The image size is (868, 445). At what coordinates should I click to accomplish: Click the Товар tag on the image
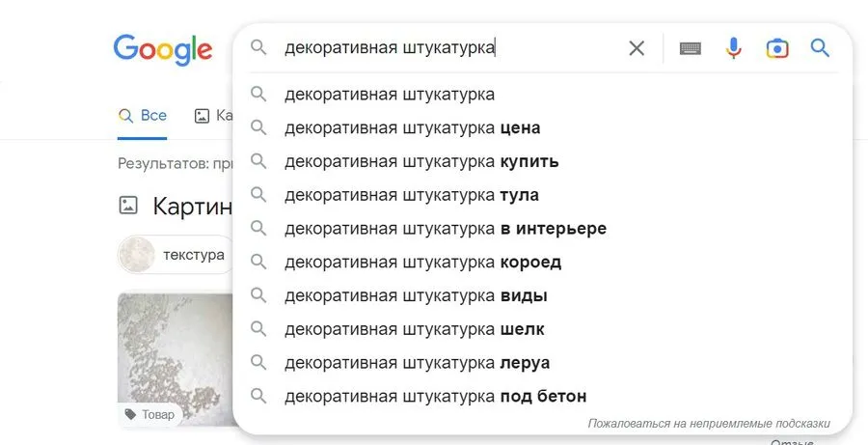tap(150, 414)
